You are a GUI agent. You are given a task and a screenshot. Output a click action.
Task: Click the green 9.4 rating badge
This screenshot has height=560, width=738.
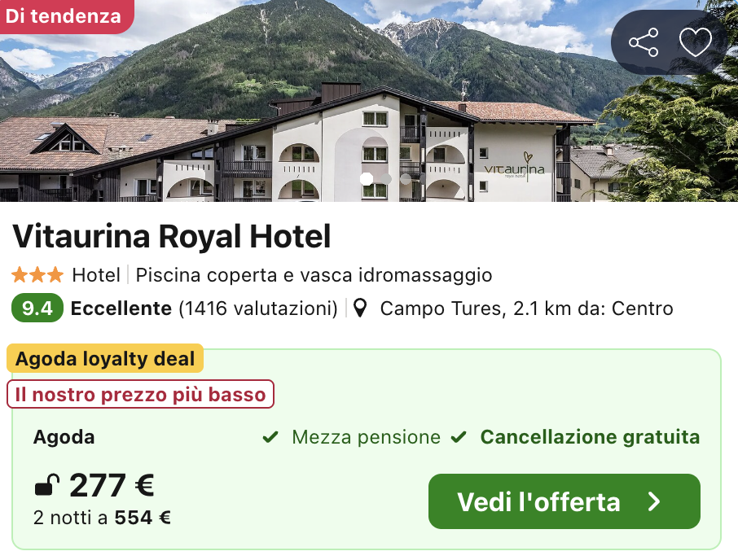click(37, 308)
